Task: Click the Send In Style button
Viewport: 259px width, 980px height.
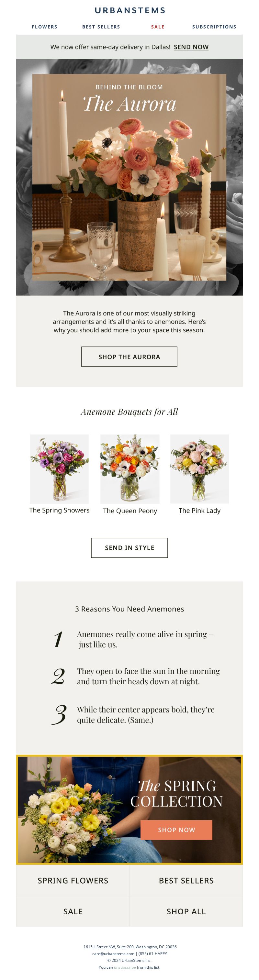Action: click(129, 547)
